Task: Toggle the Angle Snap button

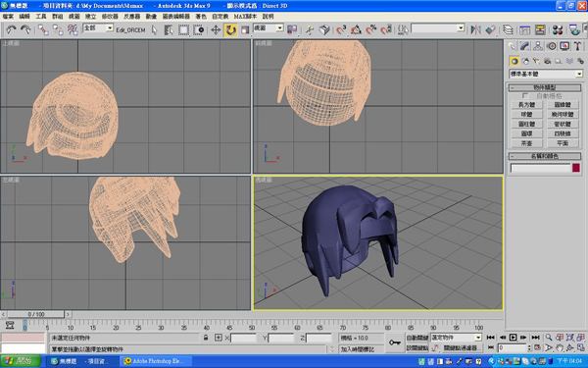Action: pos(356,29)
